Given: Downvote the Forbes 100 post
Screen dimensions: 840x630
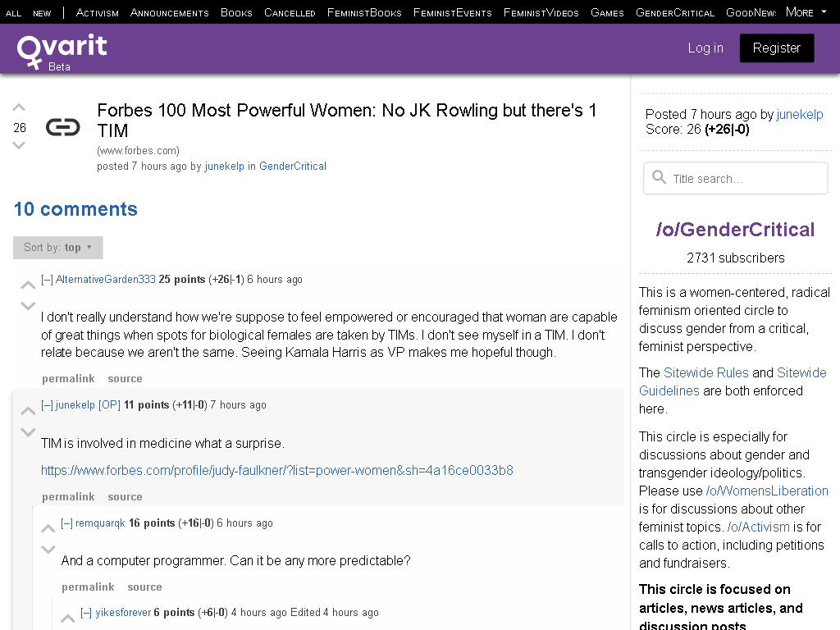Looking at the screenshot, I should [x=19, y=145].
